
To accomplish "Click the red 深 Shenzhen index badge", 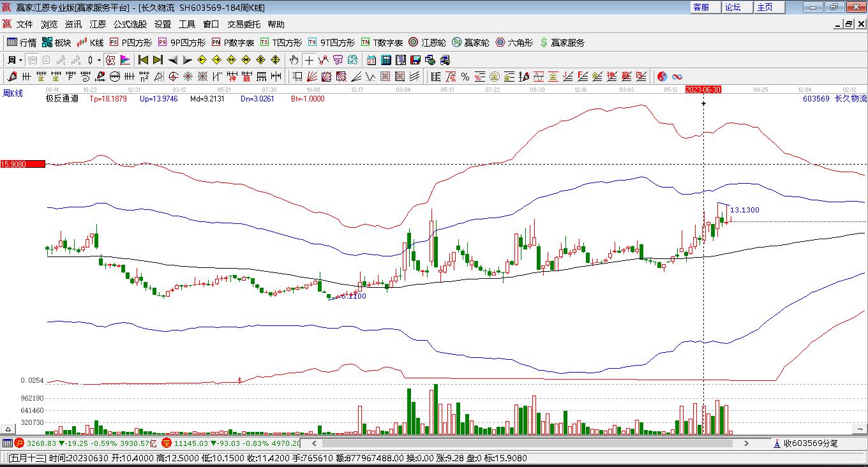I will click(167, 443).
